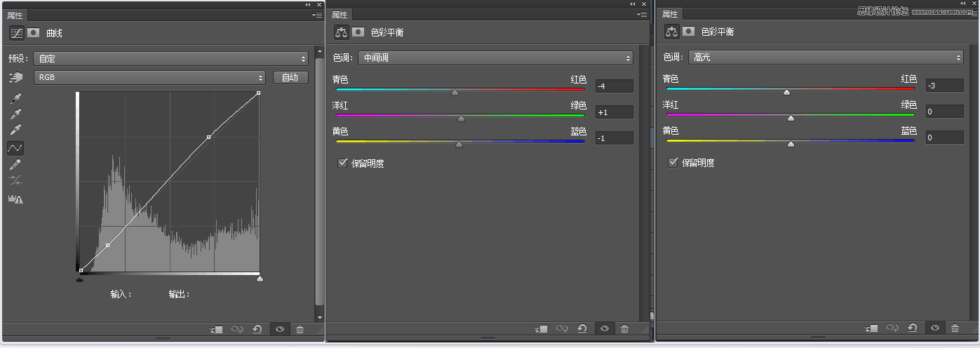Collapse the Curves panel with double-arrow icon
The image size is (980, 348).
[308, 4]
